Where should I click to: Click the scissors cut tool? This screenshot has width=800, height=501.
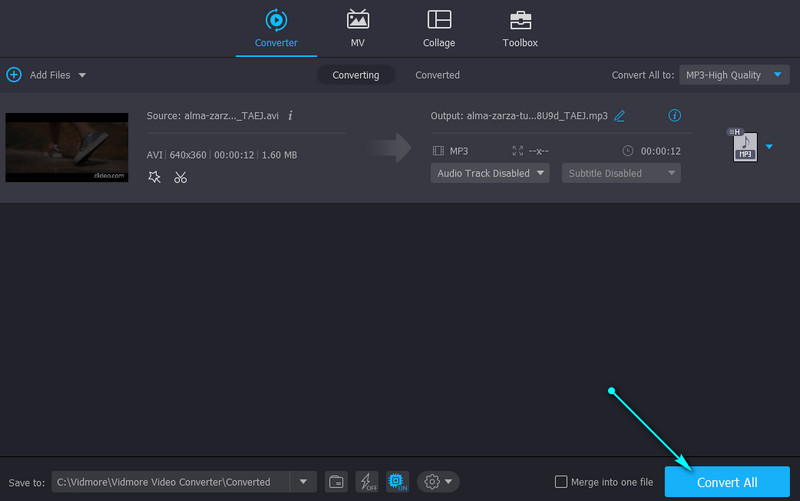click(180, 177)
